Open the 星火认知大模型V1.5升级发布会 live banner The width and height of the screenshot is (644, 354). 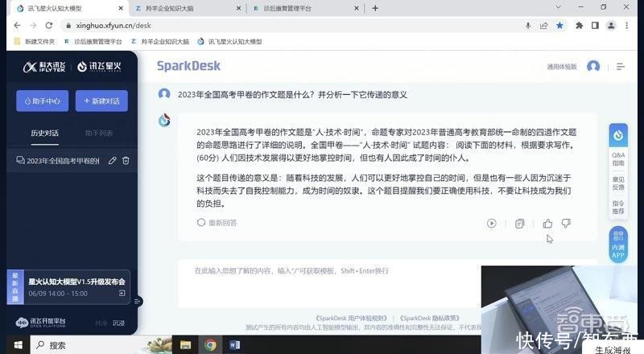click(x=68, y=287)
